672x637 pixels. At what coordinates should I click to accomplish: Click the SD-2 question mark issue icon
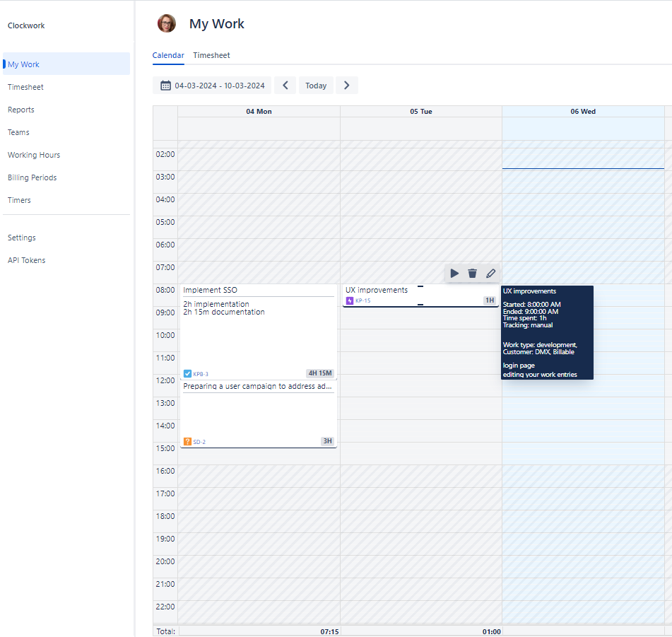click(188, 440)
